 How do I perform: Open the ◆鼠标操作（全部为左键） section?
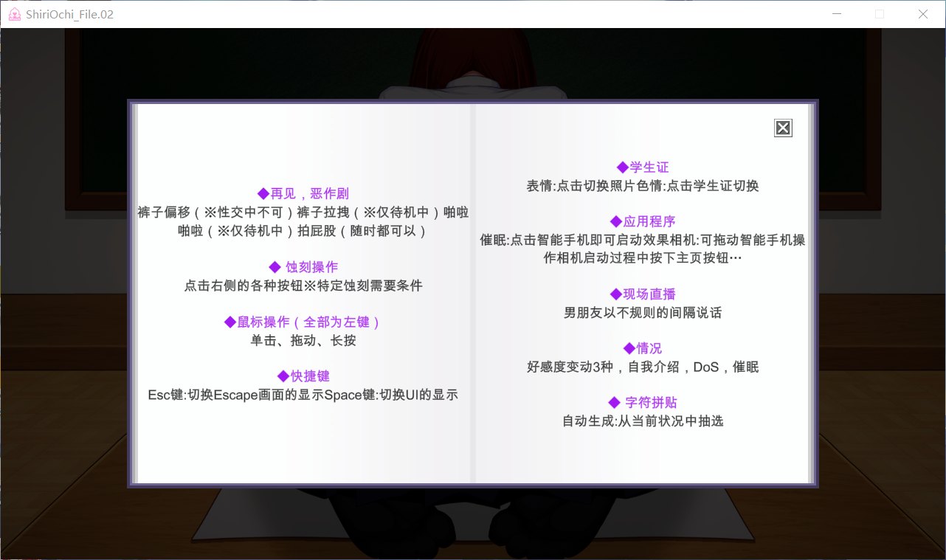[x=303, y=321]
